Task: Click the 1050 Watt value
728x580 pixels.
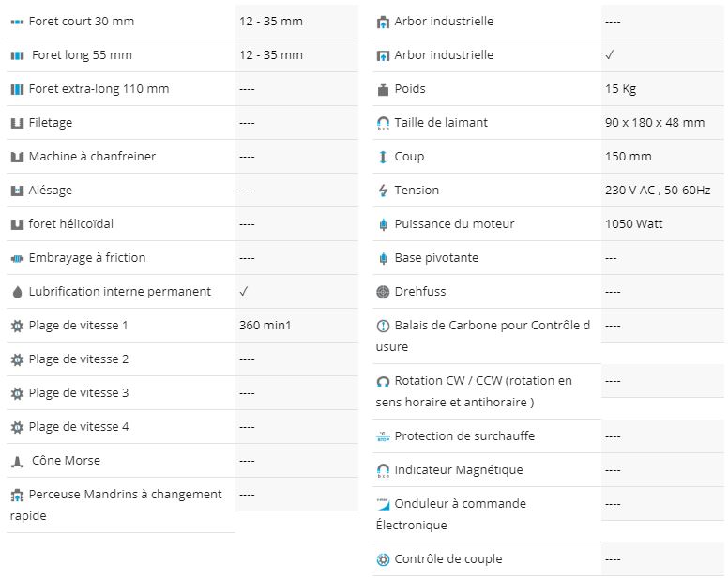Action: [633, 223]
